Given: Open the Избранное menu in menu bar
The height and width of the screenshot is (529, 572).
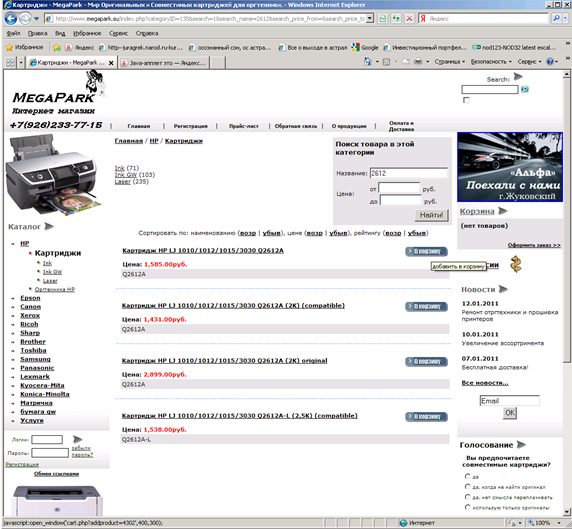Looking at the screenshot, I should [87, 33].
